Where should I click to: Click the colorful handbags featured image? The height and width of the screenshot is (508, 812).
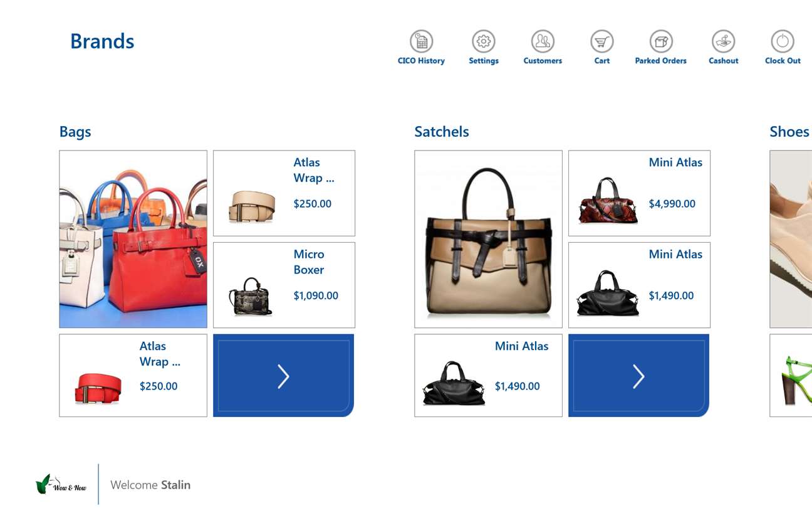133,239
